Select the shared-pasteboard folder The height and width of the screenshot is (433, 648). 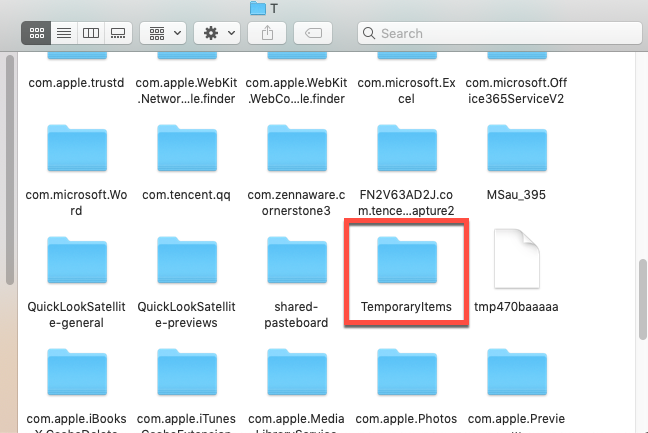click(x=295, y=263)
